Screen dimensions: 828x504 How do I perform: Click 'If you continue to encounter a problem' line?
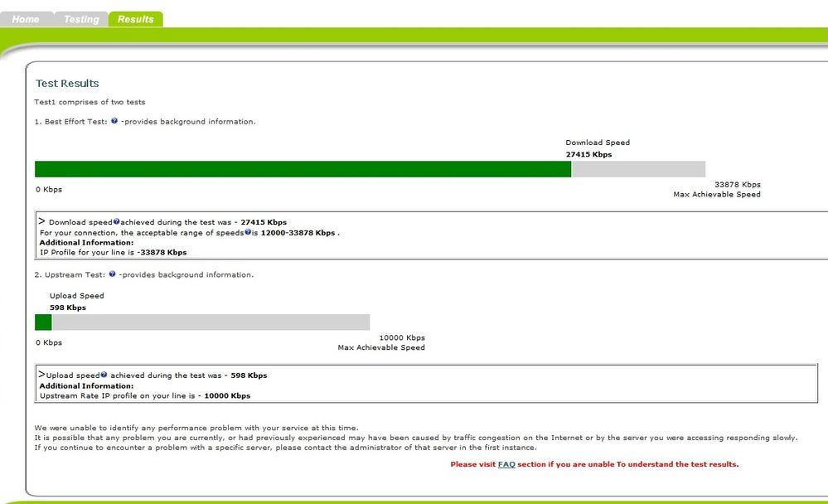[286, 448]
